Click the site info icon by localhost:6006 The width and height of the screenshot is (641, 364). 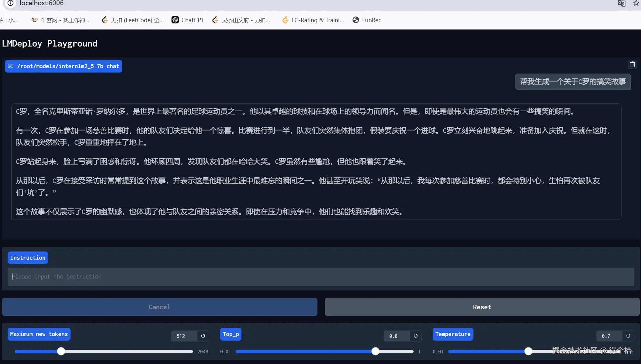pyautogui.click(x=10, y=3)
